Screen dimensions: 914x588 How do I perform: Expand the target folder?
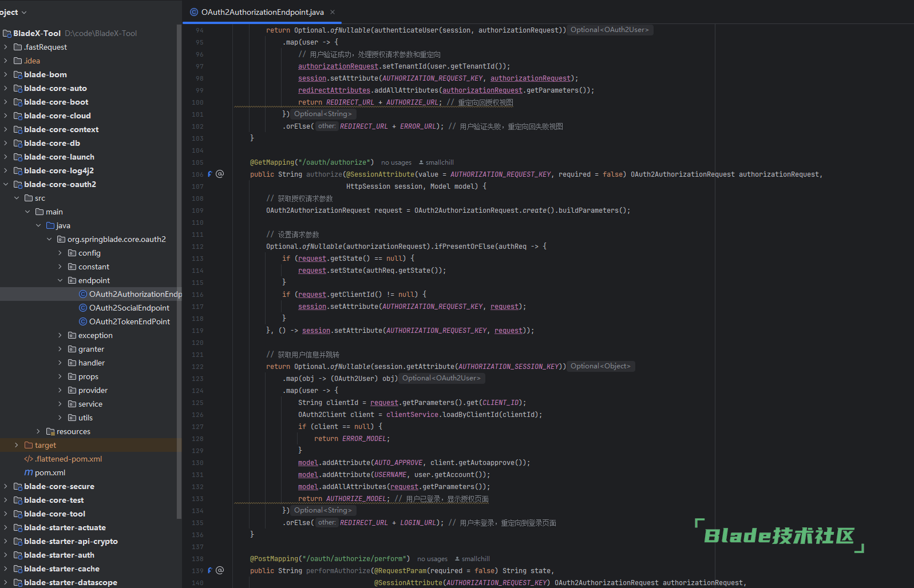click(x=17, y=445)
